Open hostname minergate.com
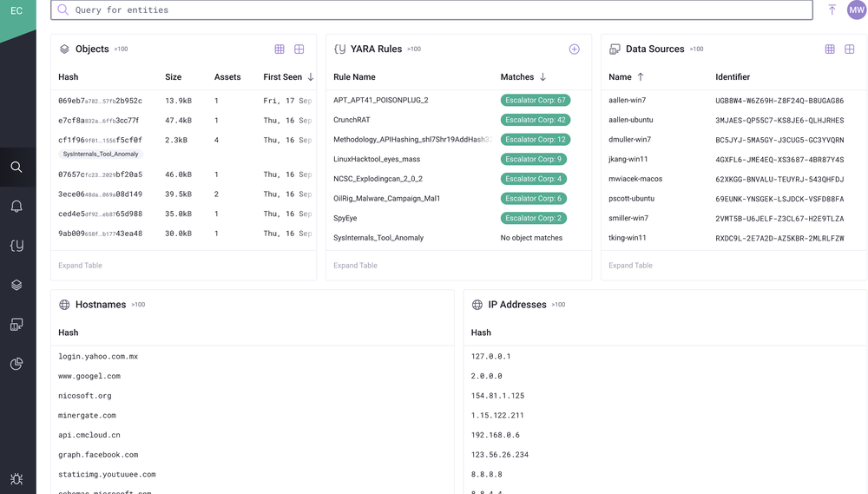Viewport: 868px width, 494px height. pyautogui.click(x=87, y=415)
